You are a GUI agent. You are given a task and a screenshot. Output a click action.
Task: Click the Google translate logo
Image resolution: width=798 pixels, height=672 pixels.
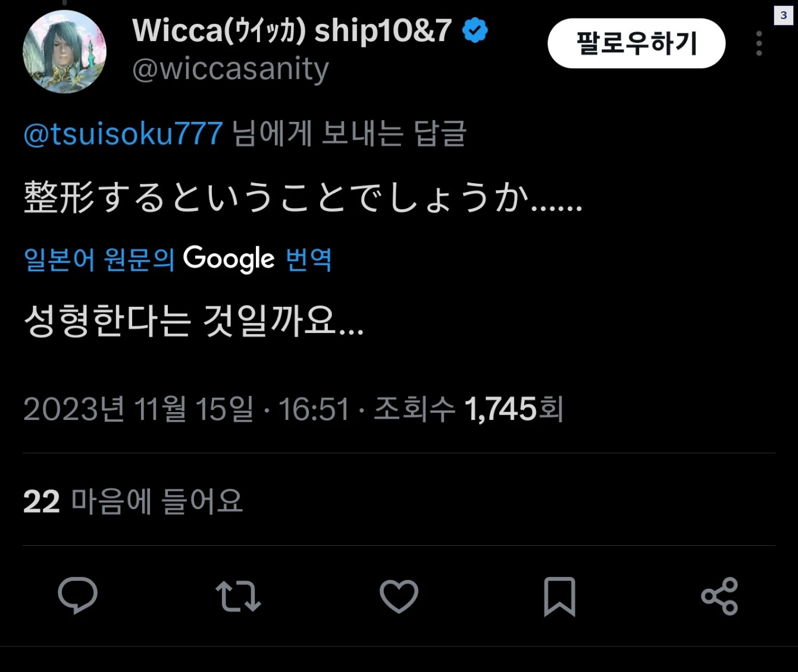pos(229,259)
